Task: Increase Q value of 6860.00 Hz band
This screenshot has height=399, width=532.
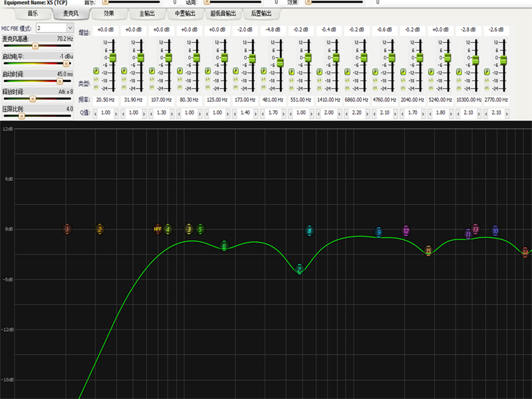Action: click(367, 113)
